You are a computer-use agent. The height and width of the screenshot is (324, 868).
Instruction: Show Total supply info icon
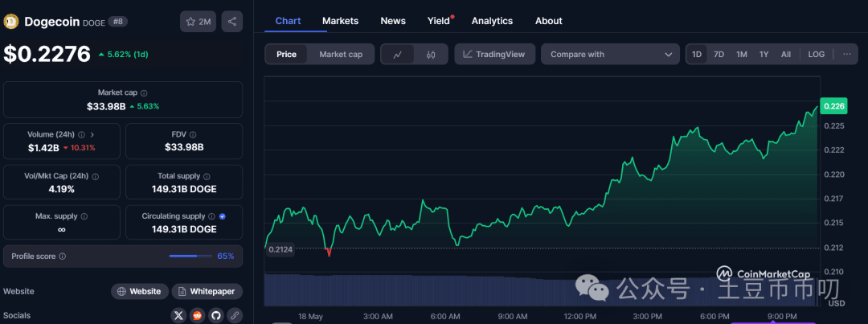pos(207,176)
